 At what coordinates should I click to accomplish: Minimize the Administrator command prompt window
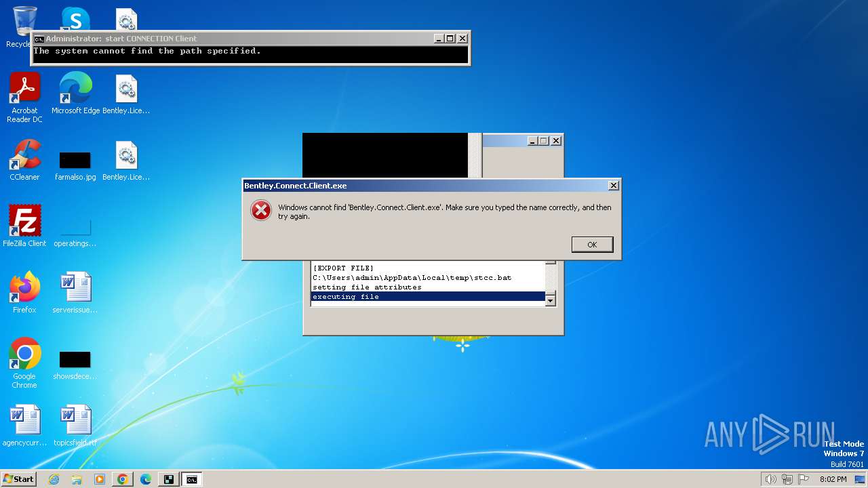(439, 39)
